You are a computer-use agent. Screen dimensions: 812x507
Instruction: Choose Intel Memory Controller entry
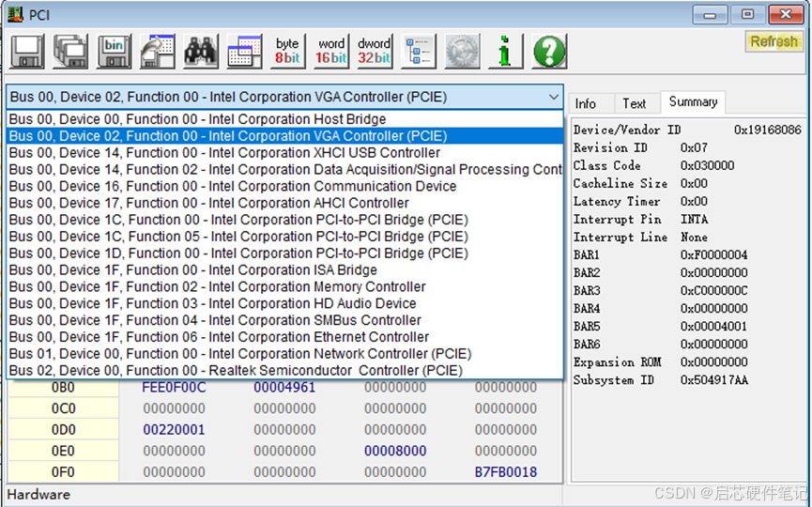click(284, 286)
